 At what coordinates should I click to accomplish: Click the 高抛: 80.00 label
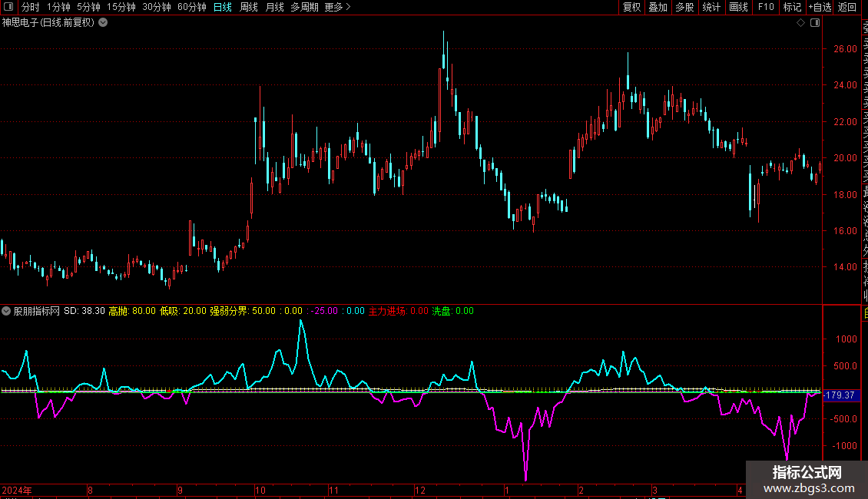click(x=132, y=311)
